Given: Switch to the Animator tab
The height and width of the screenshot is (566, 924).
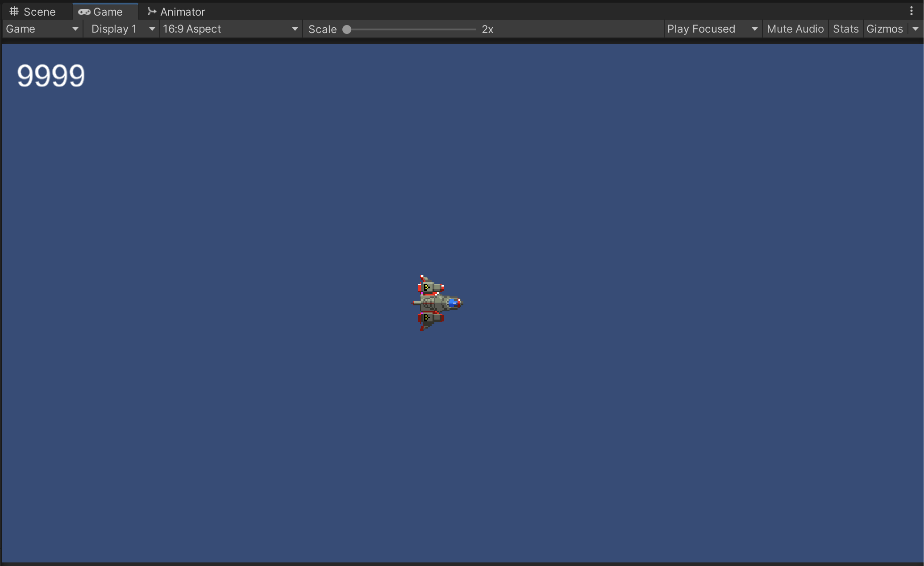Looking at the screenshot, I should point(182,12).
